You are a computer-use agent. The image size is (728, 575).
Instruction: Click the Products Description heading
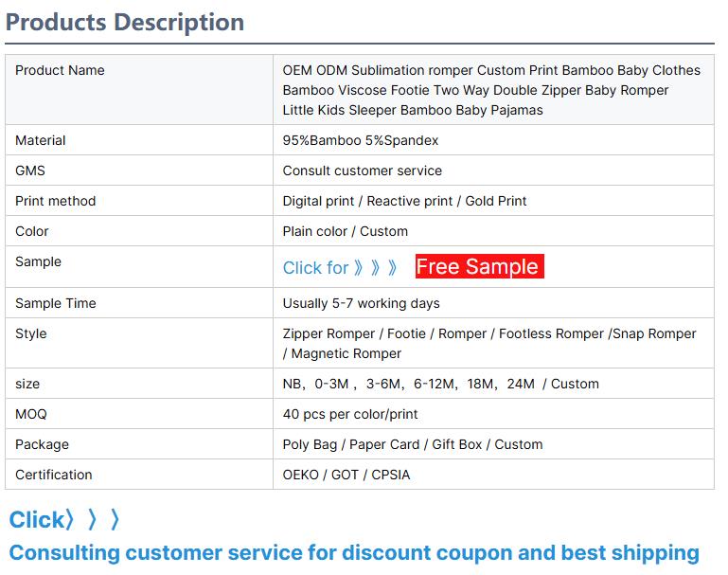click(x=125, y=22)
